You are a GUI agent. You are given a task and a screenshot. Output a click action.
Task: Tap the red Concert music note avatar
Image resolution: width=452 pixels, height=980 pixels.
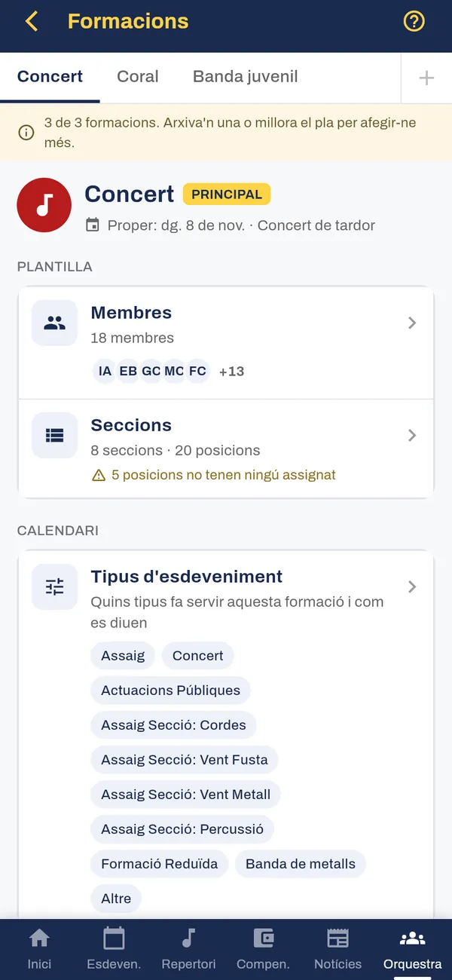coord(44,204)
